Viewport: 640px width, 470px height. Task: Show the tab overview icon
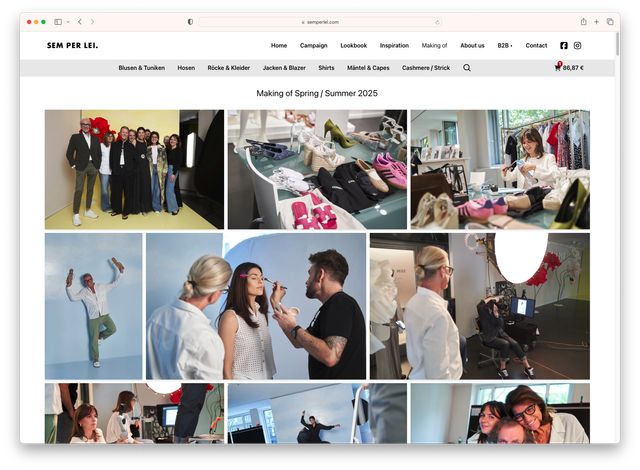(x=610, y=21)
